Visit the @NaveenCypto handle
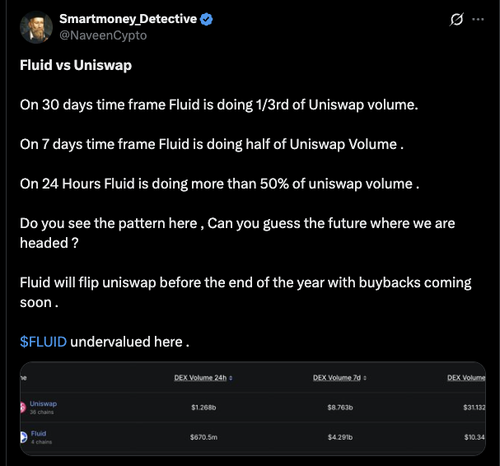Screen dimensions: 500x466 (103, 35)
